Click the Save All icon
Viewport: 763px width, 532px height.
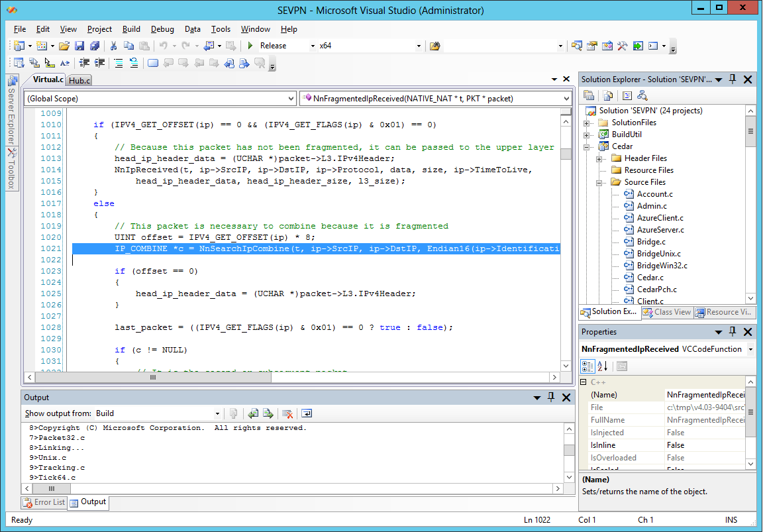[95, 46]
